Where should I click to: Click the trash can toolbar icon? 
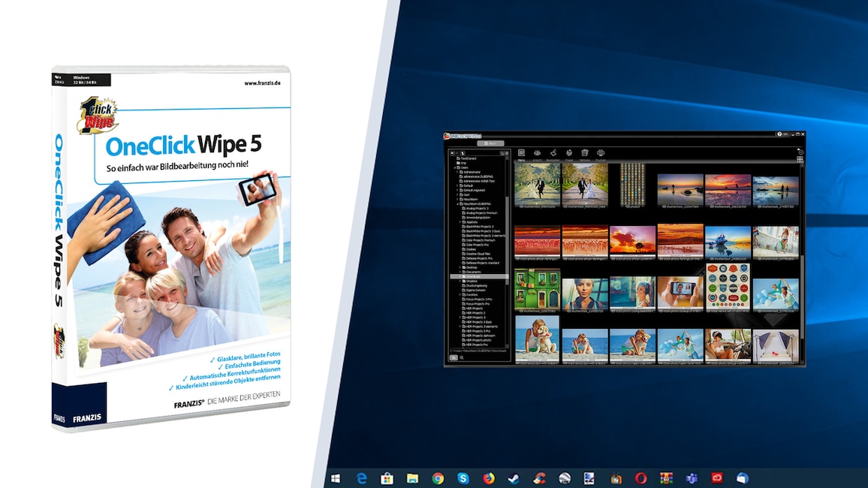click(585, 152)
